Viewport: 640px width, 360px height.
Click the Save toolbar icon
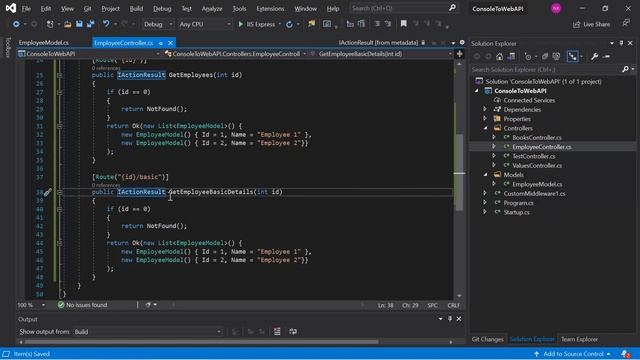[79, 24]
